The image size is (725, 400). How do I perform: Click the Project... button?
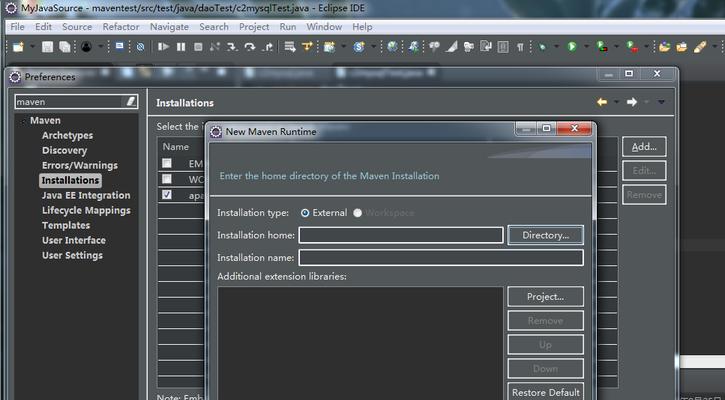coord(546,297)
